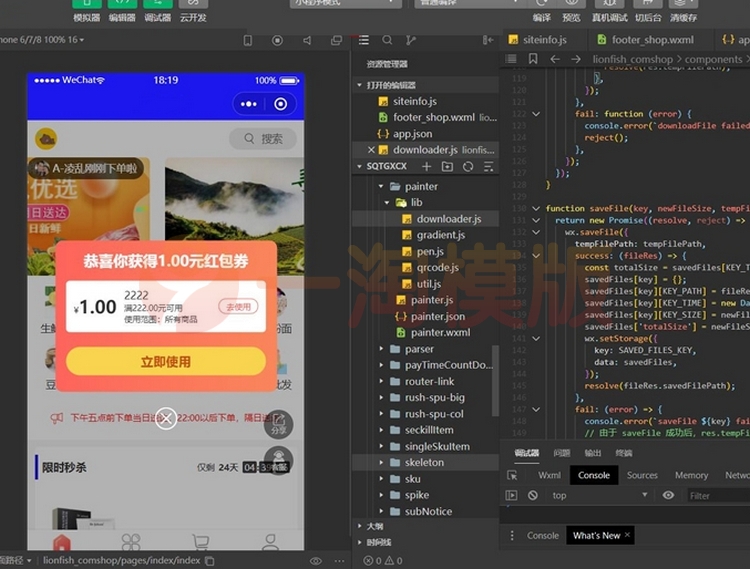
Task: Open the drawer three-dot menu
Action: [512, 536]
